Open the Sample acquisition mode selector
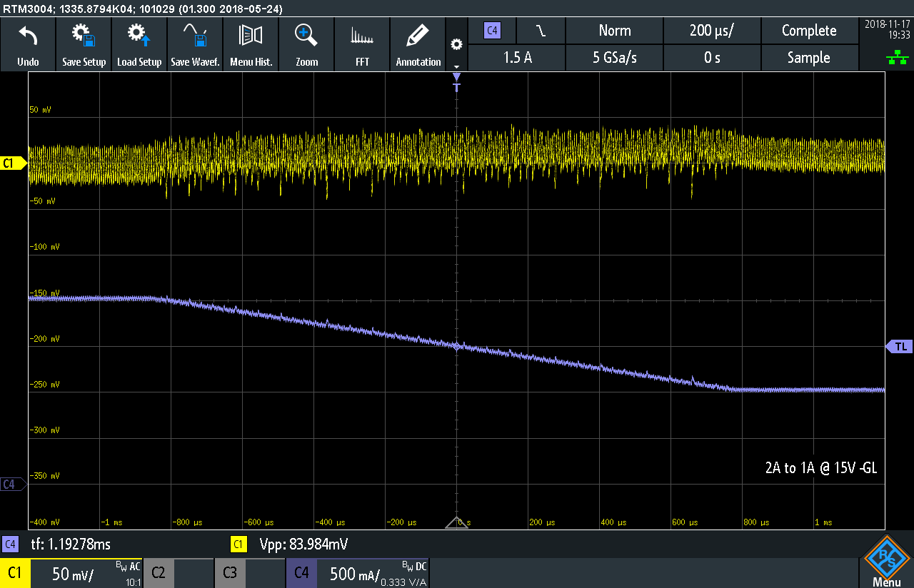Viewport: 914px width, 588px height. pos(808,58)
